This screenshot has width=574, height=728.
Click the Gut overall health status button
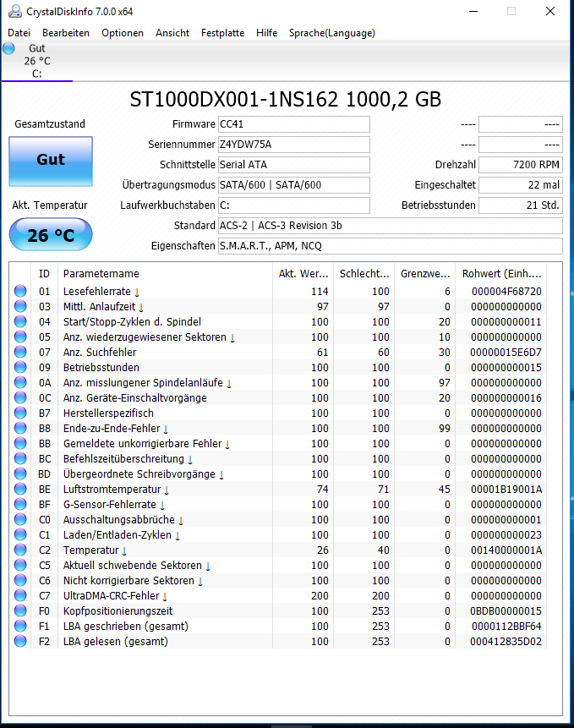coord(51,161)
